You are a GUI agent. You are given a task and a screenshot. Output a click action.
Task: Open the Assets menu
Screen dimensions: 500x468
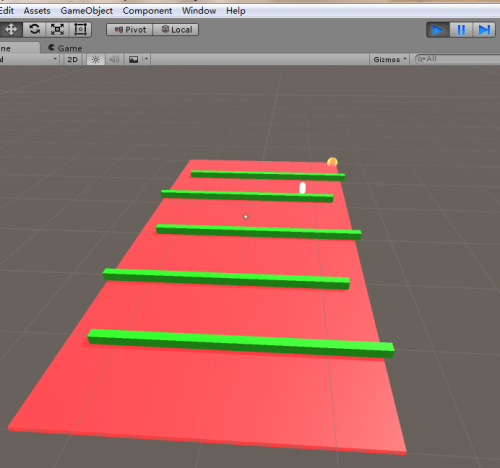pos(37,11)
